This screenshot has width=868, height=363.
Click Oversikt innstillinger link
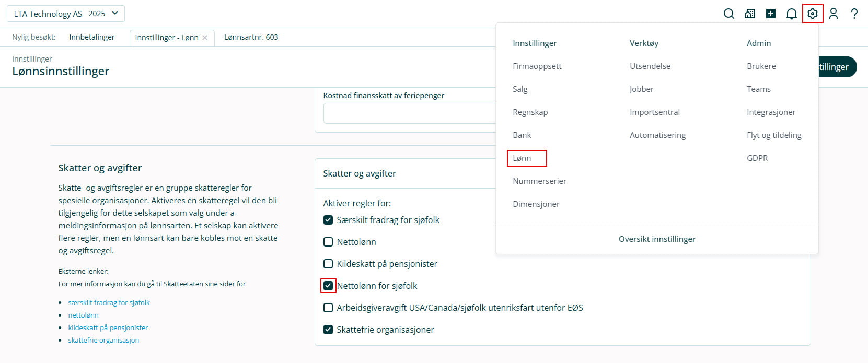click(x=657, y=239)
